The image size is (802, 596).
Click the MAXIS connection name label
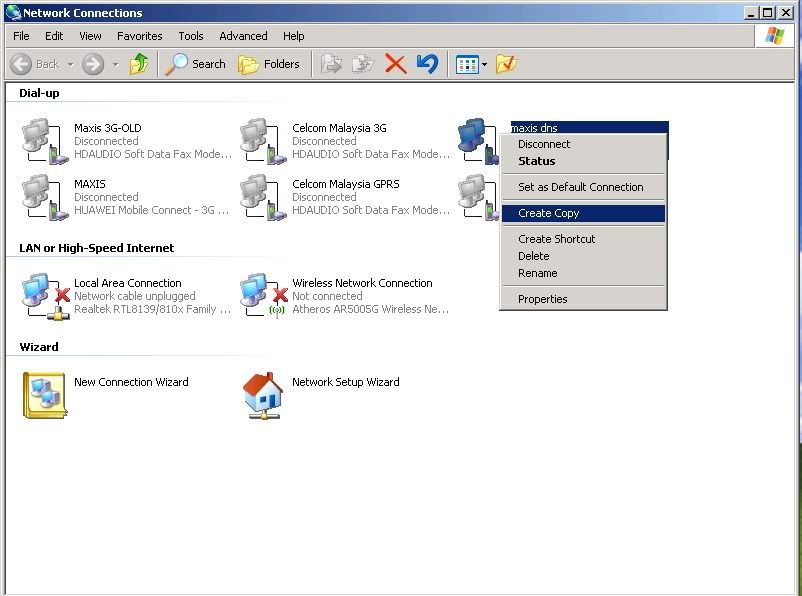(x=90, y=184)
